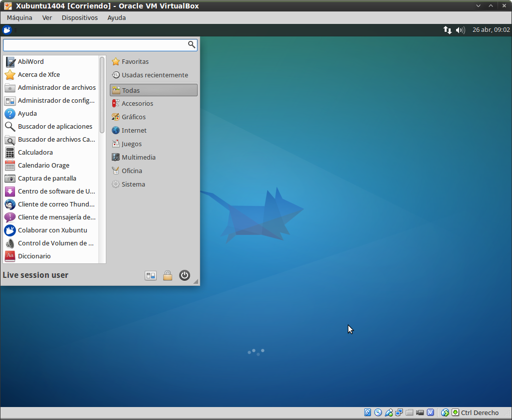
Task: Click the date and time clock
Action: point(491,30)
